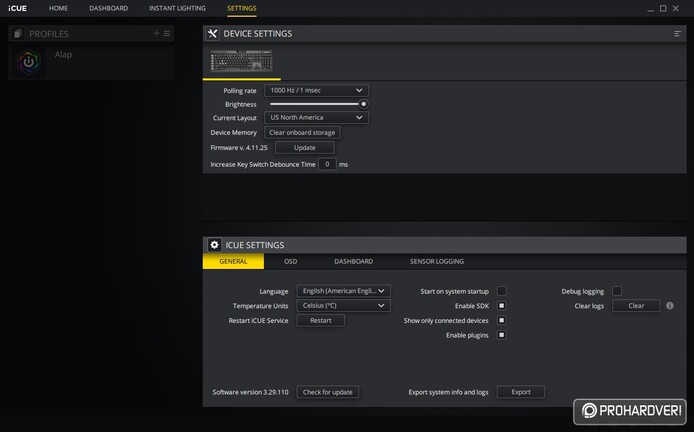Viewport: 694px width, 432px height.
Task: Click the Check for update button
Action: point(328,392)
